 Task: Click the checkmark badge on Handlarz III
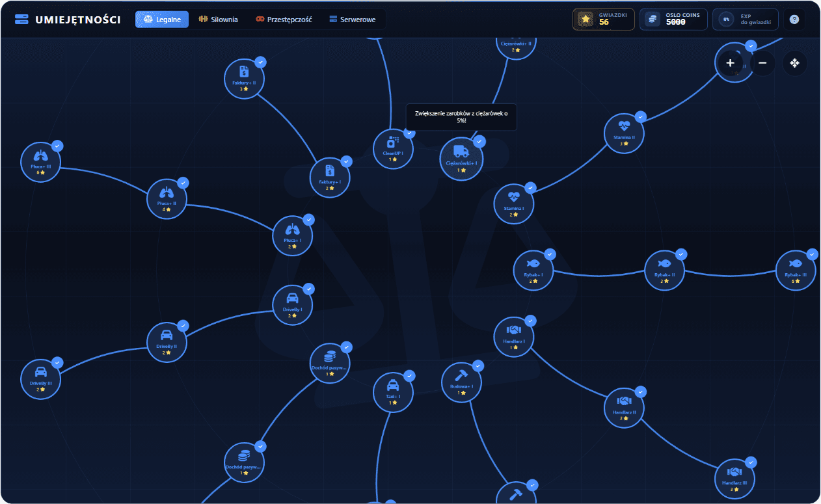tap(751, 462)
